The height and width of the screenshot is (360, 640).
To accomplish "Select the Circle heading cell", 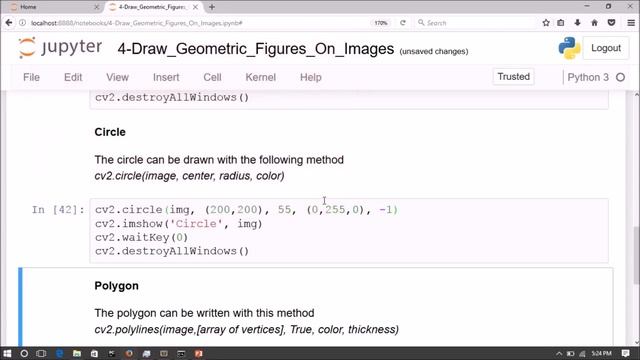I will 110,132.
